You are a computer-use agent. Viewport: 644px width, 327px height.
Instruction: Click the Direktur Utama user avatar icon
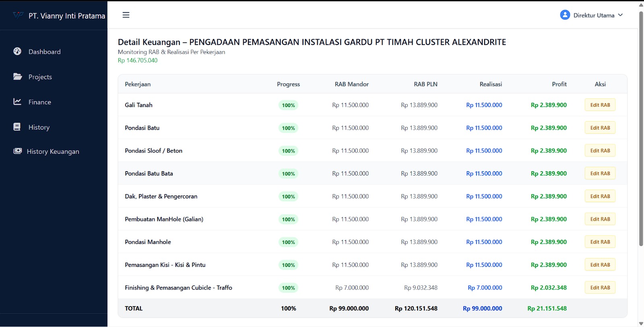pyautogui.click(x=565, y=15)
